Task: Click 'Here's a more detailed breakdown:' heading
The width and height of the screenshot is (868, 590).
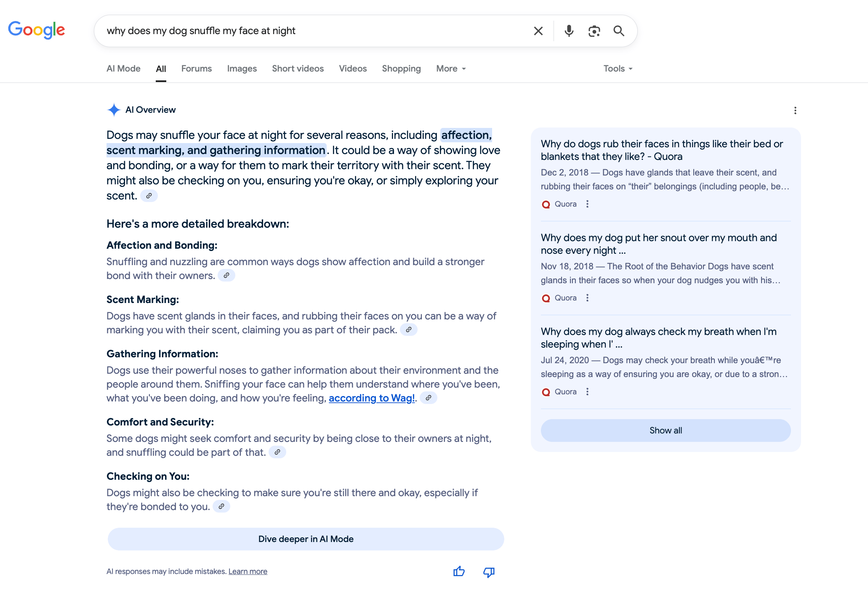Action: 198,224
